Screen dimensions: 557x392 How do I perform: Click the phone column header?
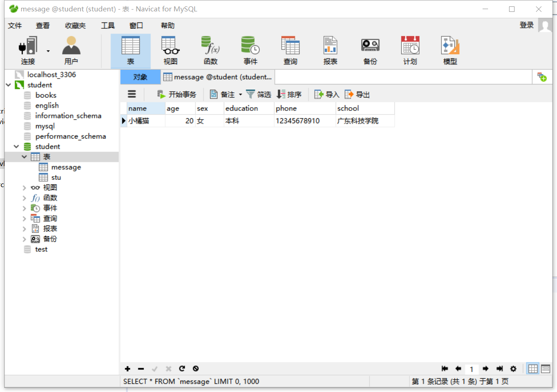coord(305,108)
